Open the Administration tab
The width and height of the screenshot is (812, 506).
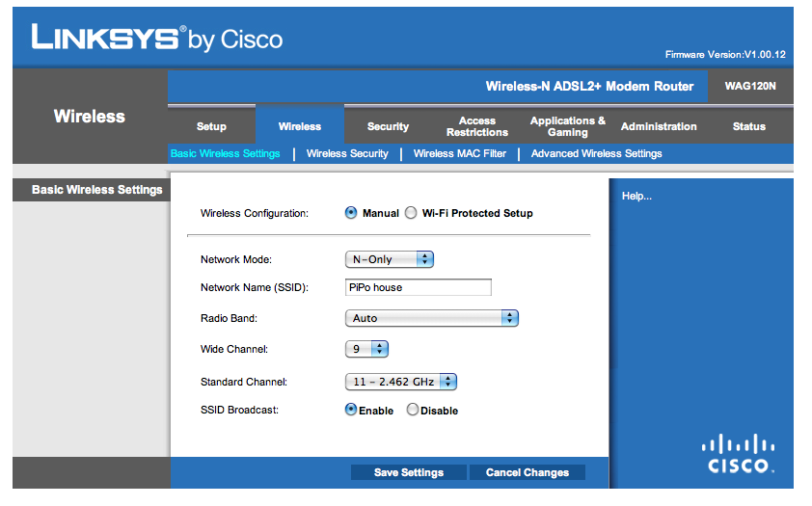coord(659,126)
